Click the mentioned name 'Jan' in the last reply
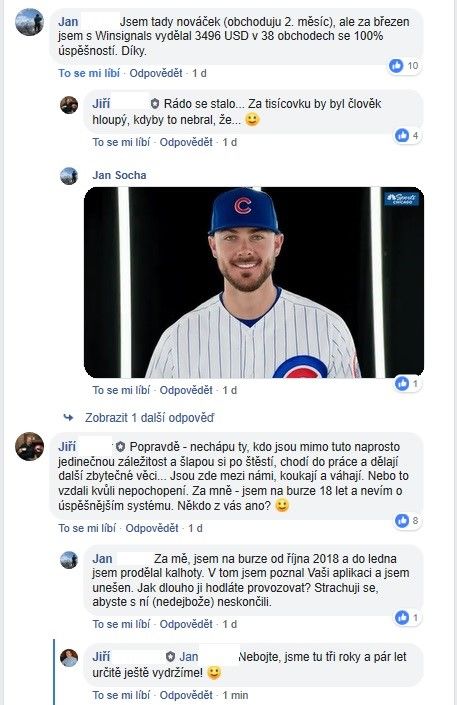This screenshot has width=457, height=705. 189,657
